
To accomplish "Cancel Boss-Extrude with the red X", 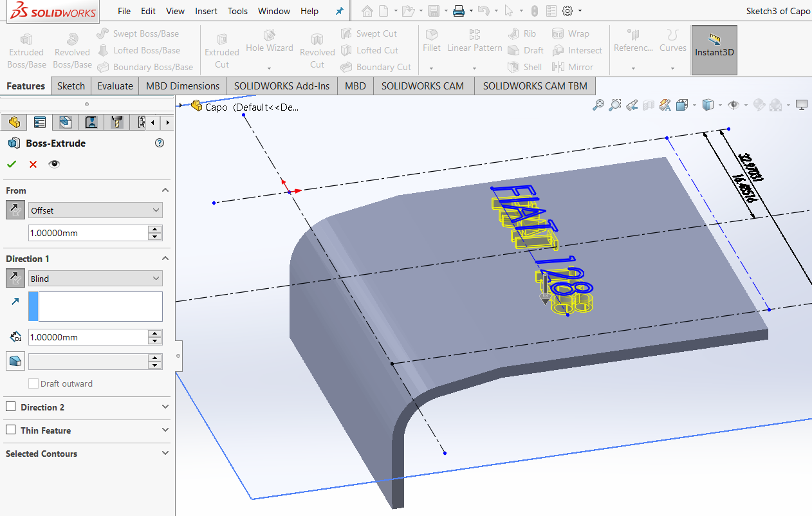I will [x=33, y=164].
